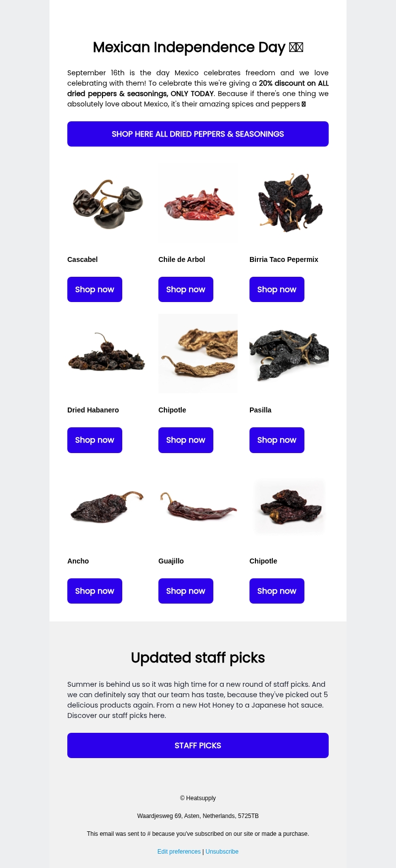The width and height of the screenshot is (396, 868).
Task: Open the Ancho pepper product image
Action: pyautogui.click(x=107, y=507)
